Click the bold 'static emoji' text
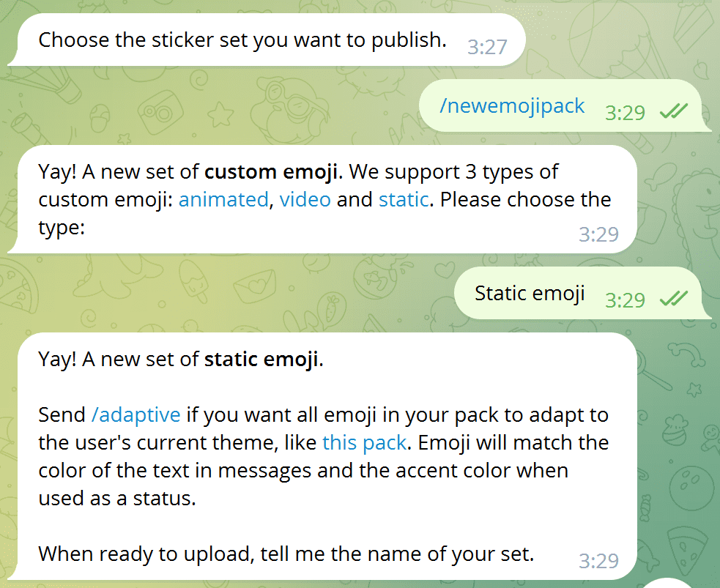 pos(261,360)
